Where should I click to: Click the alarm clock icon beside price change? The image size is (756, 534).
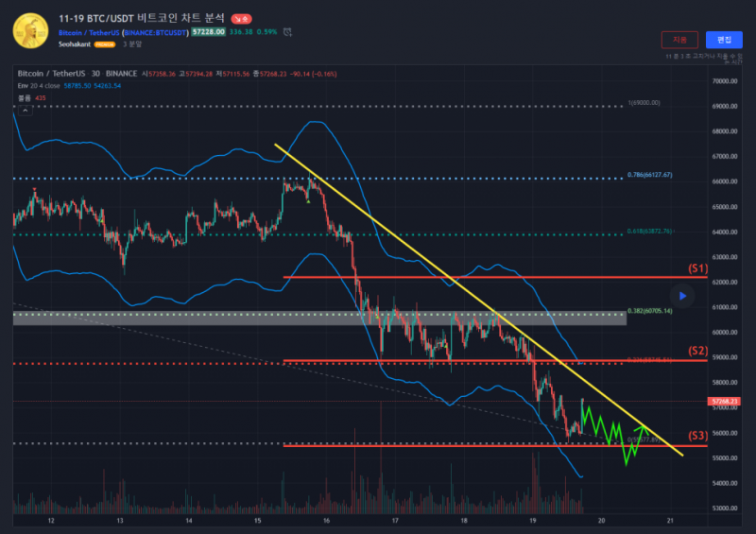[x=288, y=31]
